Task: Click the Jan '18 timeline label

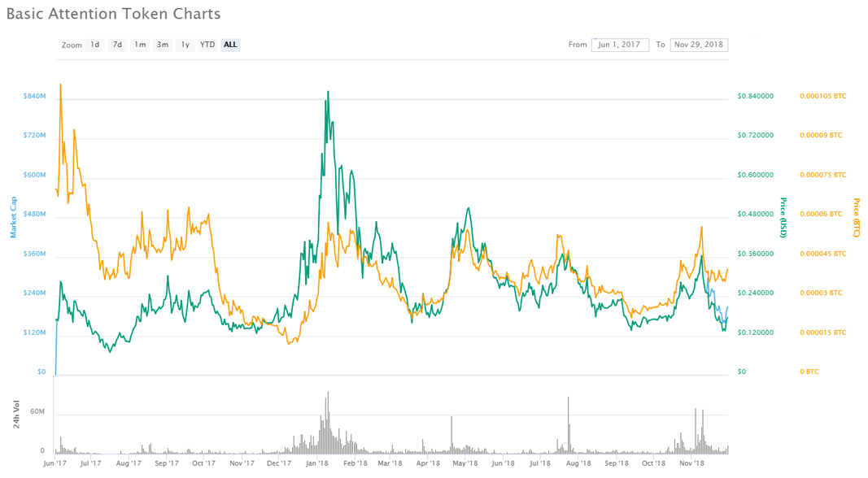Action: click(x=317, y=463)
